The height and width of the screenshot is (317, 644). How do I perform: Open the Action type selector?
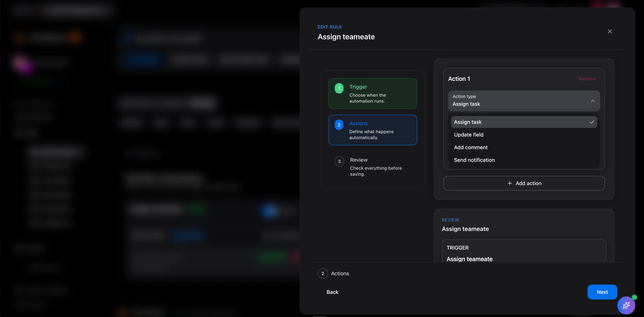point(524,101)
